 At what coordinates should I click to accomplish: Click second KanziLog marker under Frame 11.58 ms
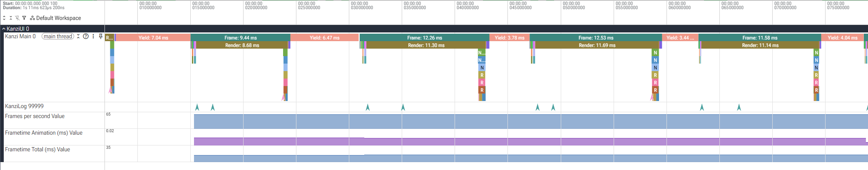[x=739, y=107]
